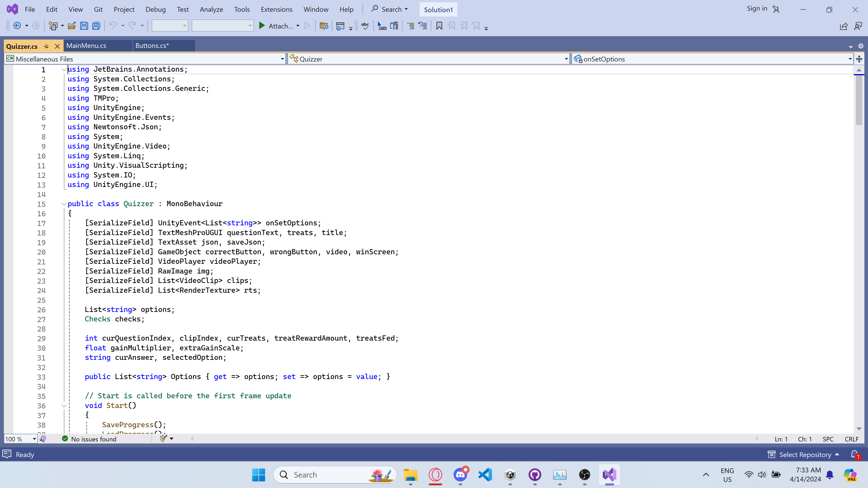Click the Attach... debug button
The image size is (868, 488).
[x=280, y=26]
